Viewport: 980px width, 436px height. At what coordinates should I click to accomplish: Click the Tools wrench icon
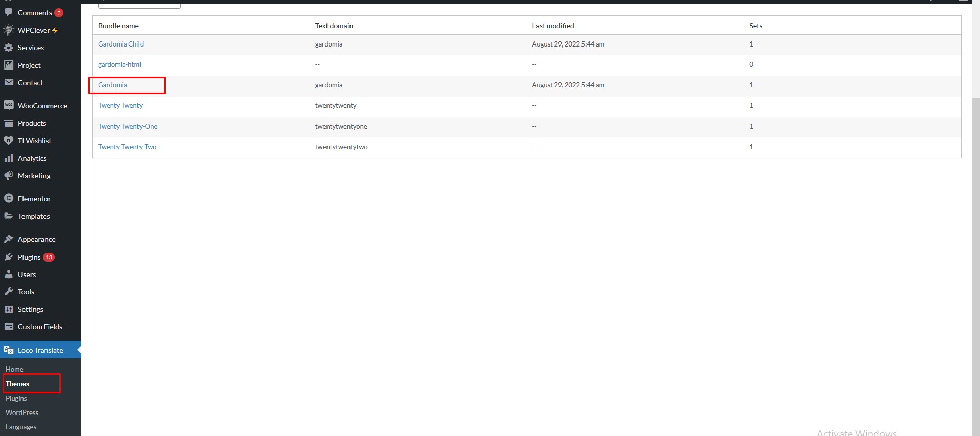pyautogui.click(x=9, y=291)
